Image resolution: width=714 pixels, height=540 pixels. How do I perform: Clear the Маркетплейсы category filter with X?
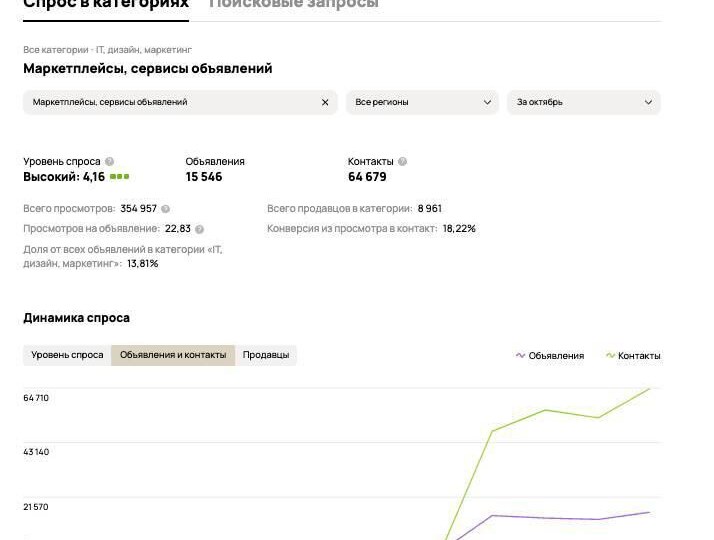(x=325, y=102)
